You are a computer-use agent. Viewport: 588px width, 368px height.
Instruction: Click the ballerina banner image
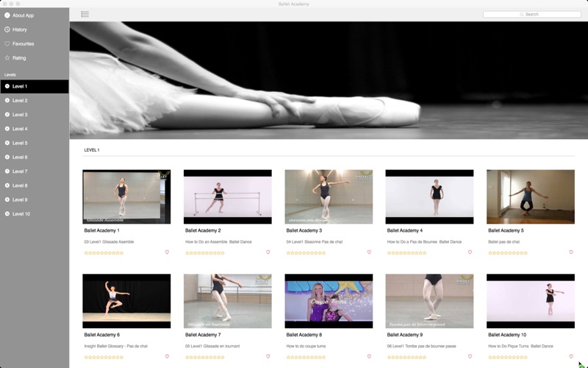(329, 80)
